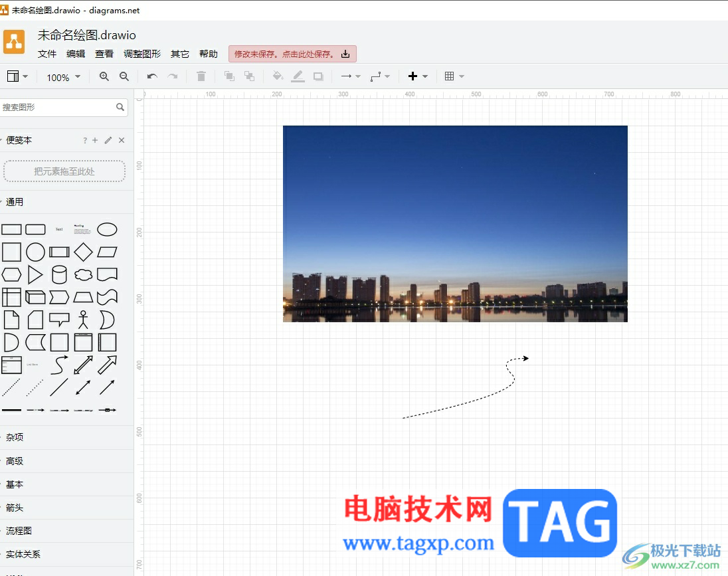Select the rectangle shape
The height and width of the screenshot is (576, 728).
(11, 229)
